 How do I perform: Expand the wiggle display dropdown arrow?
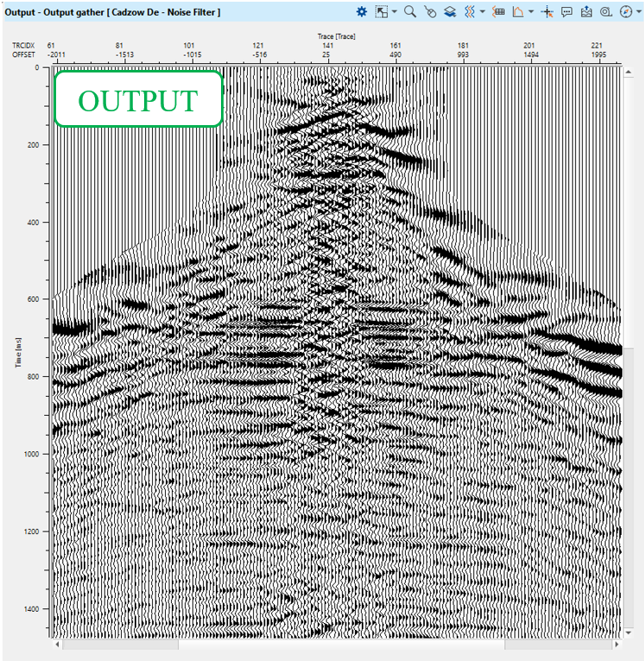point(483,12)
